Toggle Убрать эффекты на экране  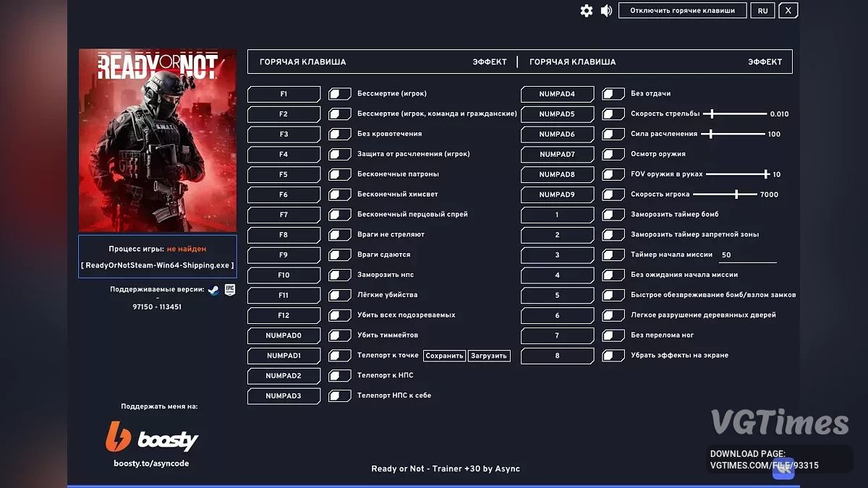[x=613, y=356]
